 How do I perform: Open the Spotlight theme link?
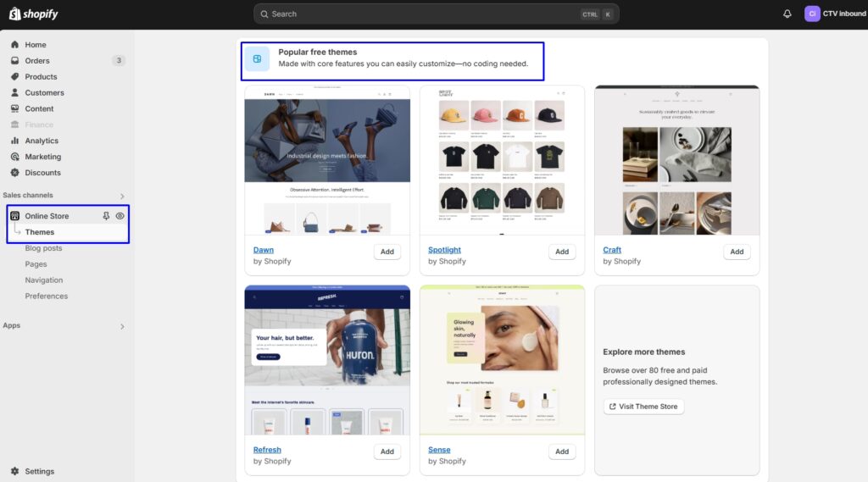444,250
